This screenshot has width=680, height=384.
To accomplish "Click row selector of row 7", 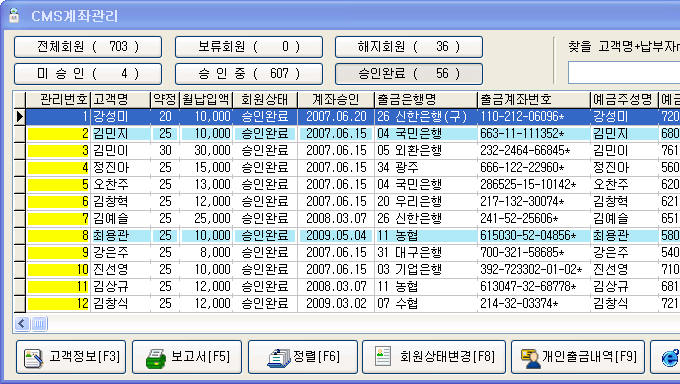I will pyautogui.click(x=20, y=218).
